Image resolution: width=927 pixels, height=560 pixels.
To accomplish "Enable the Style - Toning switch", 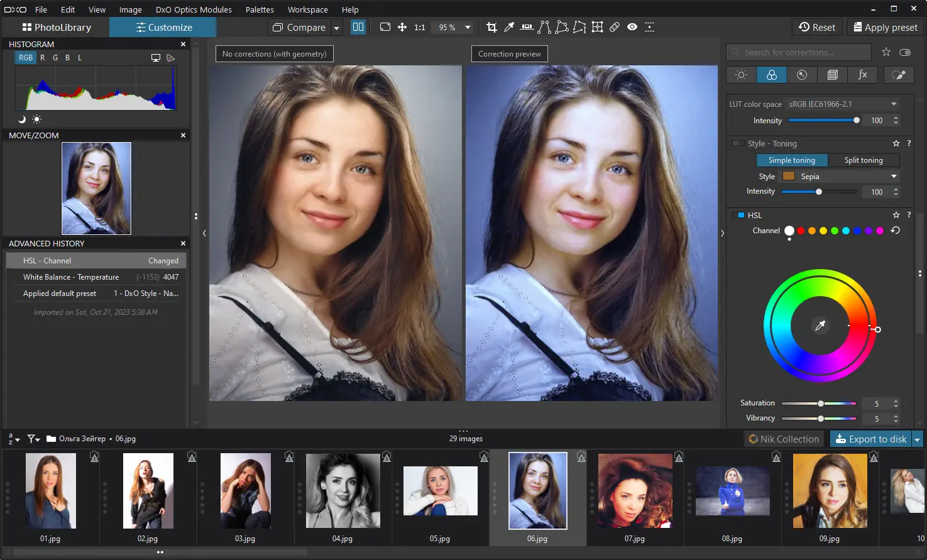I will [x=738, y=143].
